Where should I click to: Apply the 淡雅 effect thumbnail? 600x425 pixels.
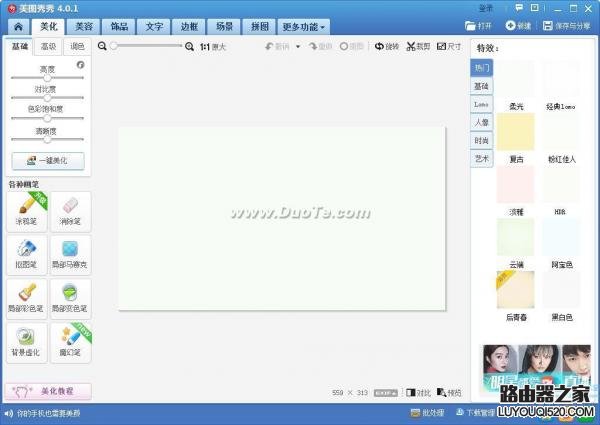[516, 184]
